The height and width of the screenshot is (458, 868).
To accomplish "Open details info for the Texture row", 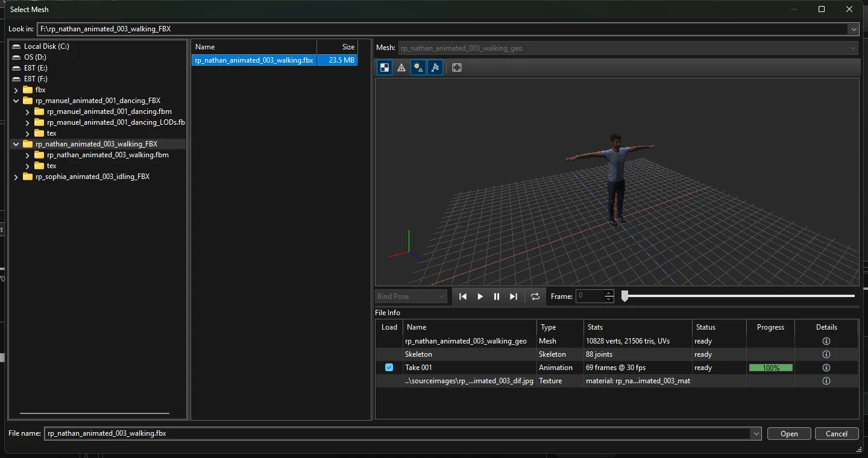I will pyautogui.click(x=826, y=381).
